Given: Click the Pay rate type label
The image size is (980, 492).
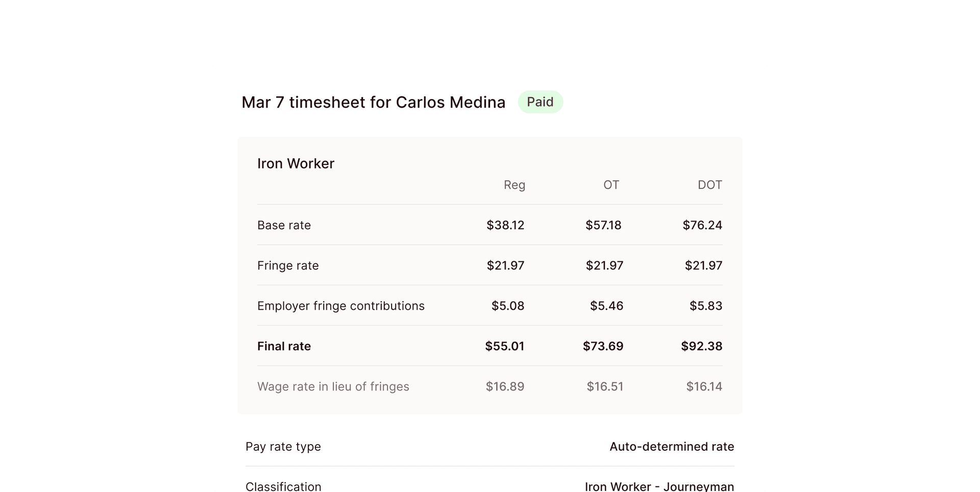Looking at the screenshot, I should (283, 447).
